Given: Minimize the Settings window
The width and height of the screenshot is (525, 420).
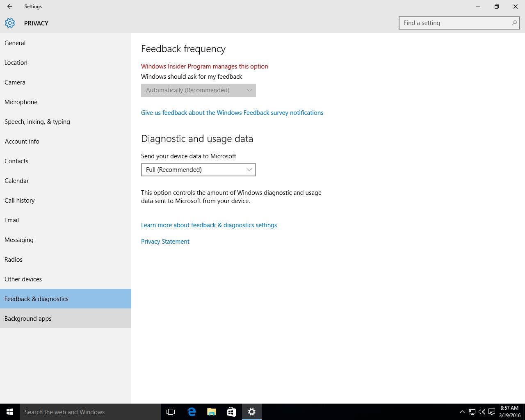Looking at the screenshot, I should (478, 7).
